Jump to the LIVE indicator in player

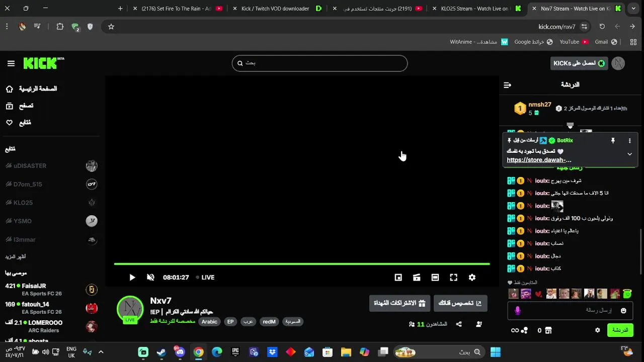coord(205,278)
